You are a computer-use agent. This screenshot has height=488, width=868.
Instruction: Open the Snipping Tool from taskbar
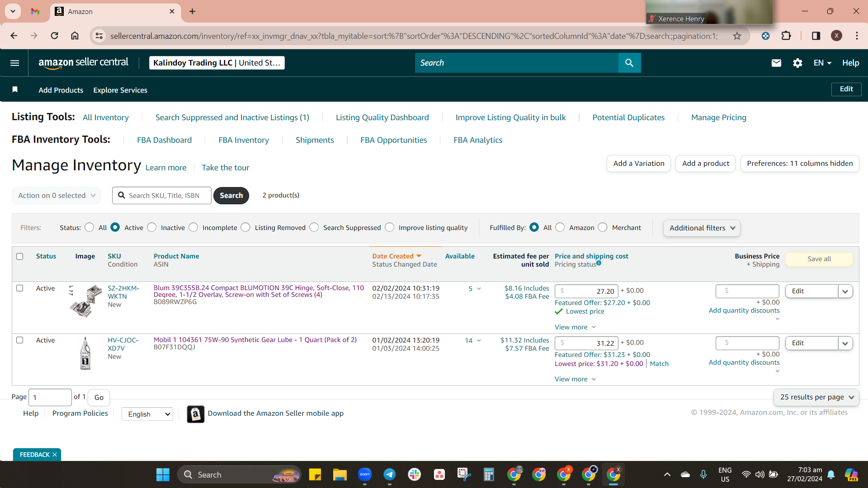coord(464,474)
